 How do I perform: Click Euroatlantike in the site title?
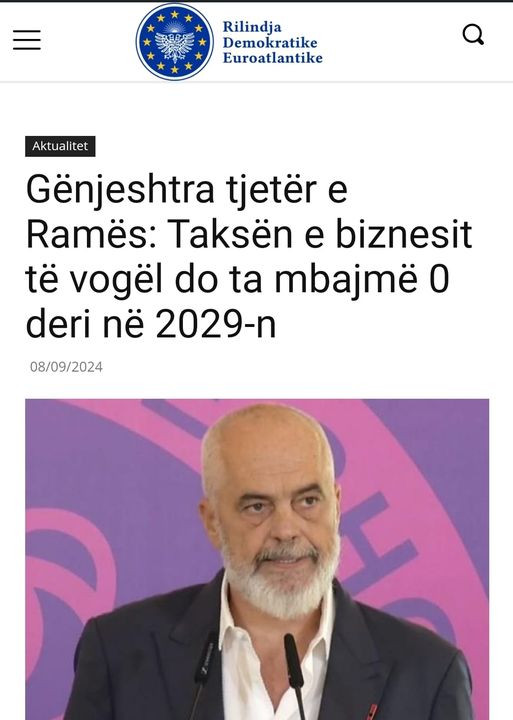click(x=273, y=58)
